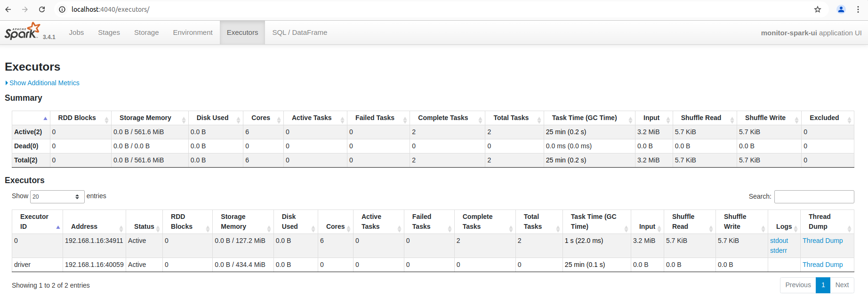Go to the Environment tab
The height and width of the screenshot is (298, 868).
coord(193,32)
